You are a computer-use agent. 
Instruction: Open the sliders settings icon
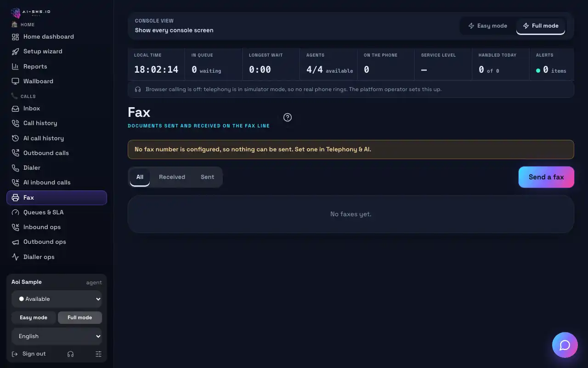pos(98,354)
